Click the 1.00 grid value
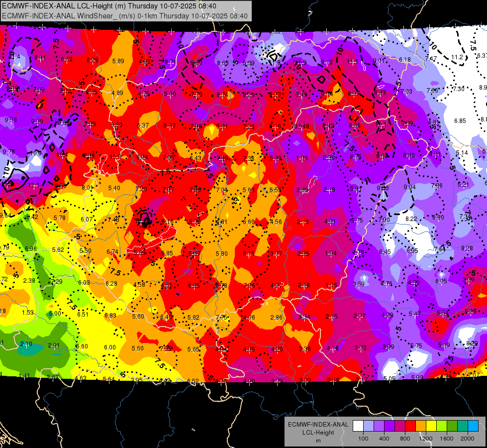Screen dimensions: 487x448 (x=302, y=158)
